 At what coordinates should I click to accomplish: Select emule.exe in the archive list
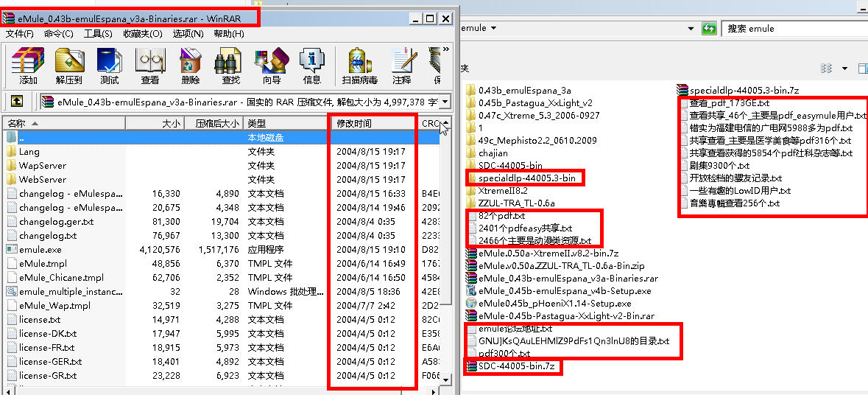40,249
